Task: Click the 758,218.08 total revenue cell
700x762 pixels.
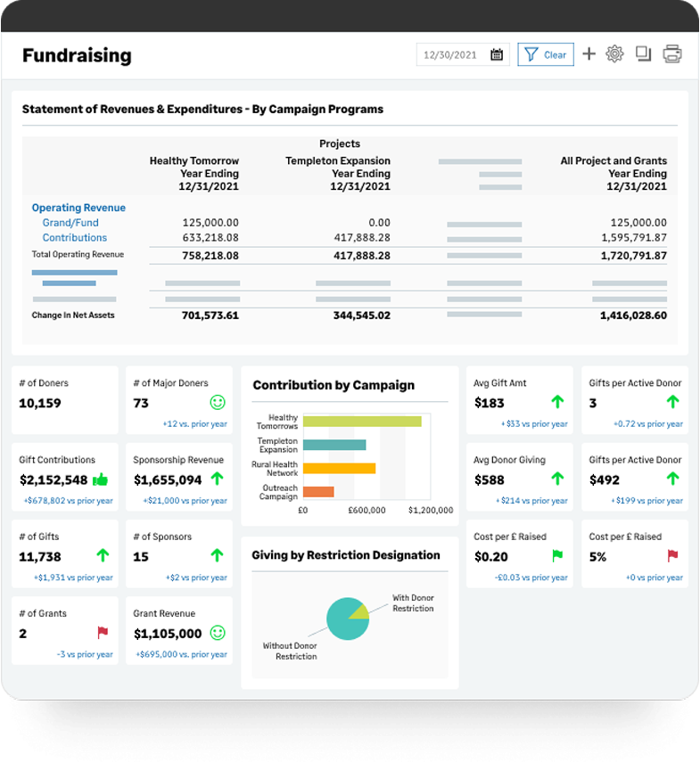Action: [x=210, y=256]
